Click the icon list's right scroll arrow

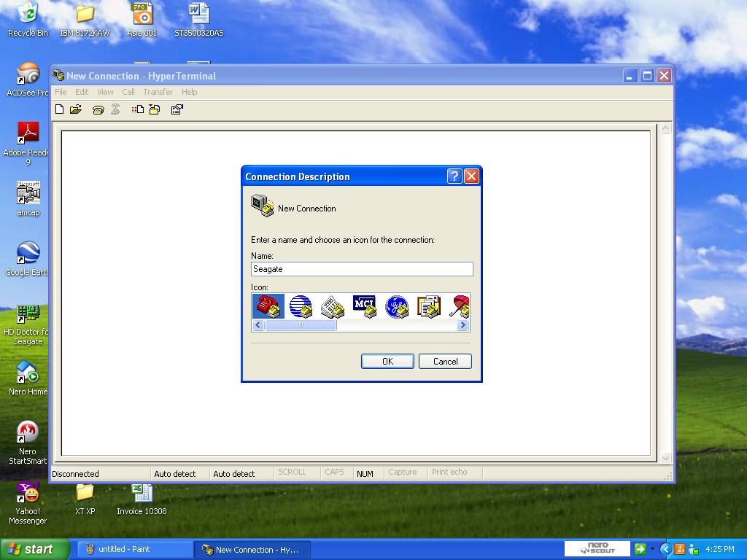462,325
